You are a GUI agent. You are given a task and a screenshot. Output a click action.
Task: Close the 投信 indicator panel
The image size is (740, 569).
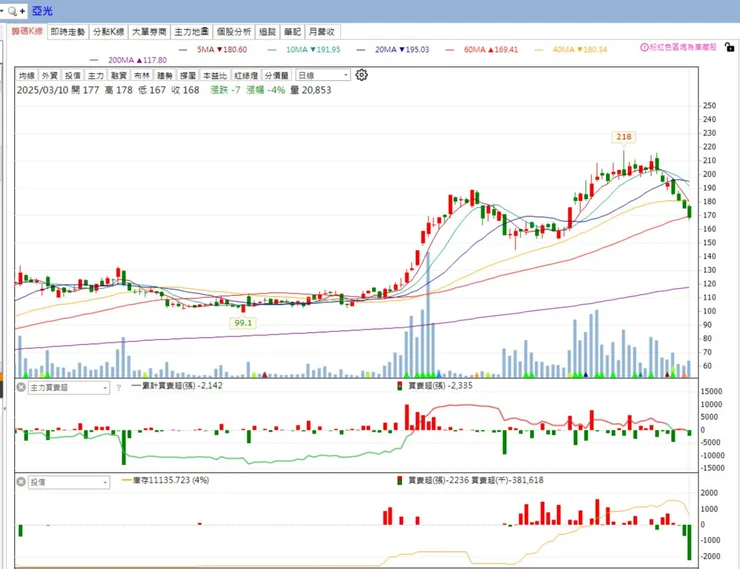[x=21, y=482]
